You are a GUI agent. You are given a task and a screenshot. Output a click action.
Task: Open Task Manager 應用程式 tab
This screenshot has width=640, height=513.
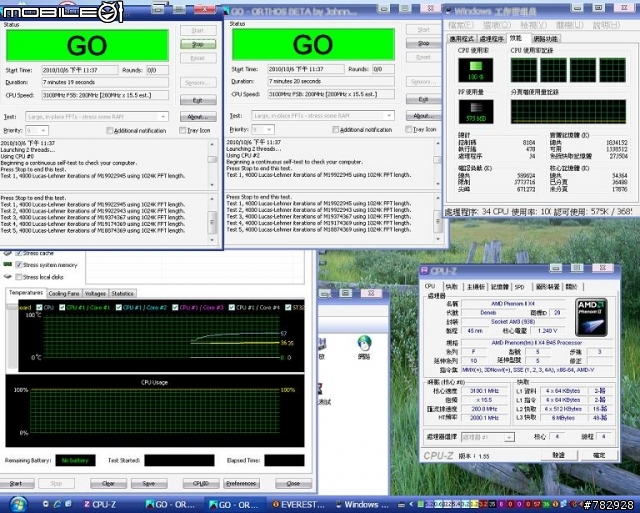(462, 39)
